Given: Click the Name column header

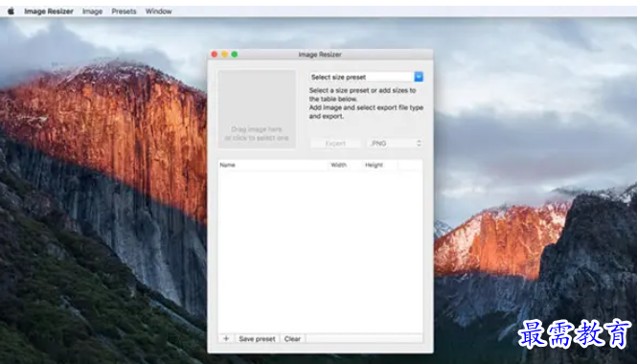Looking at the screenshot, I should pos(273,165).
